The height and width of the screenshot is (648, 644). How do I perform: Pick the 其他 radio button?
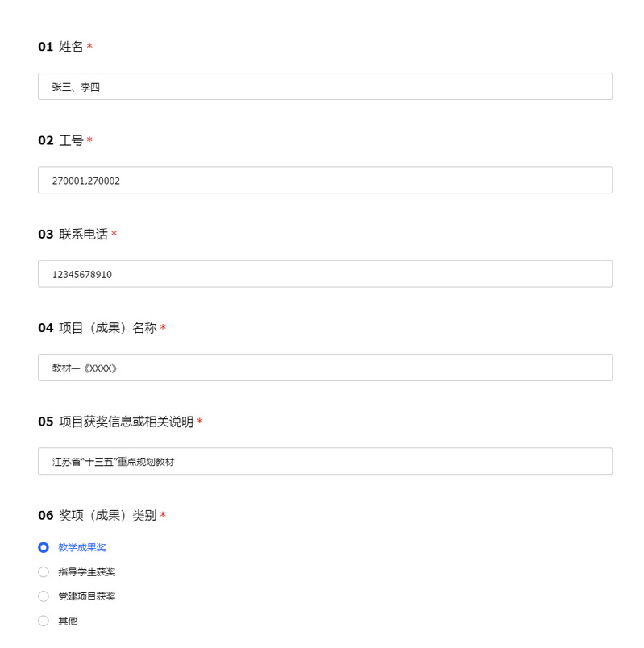pos(44,621)
